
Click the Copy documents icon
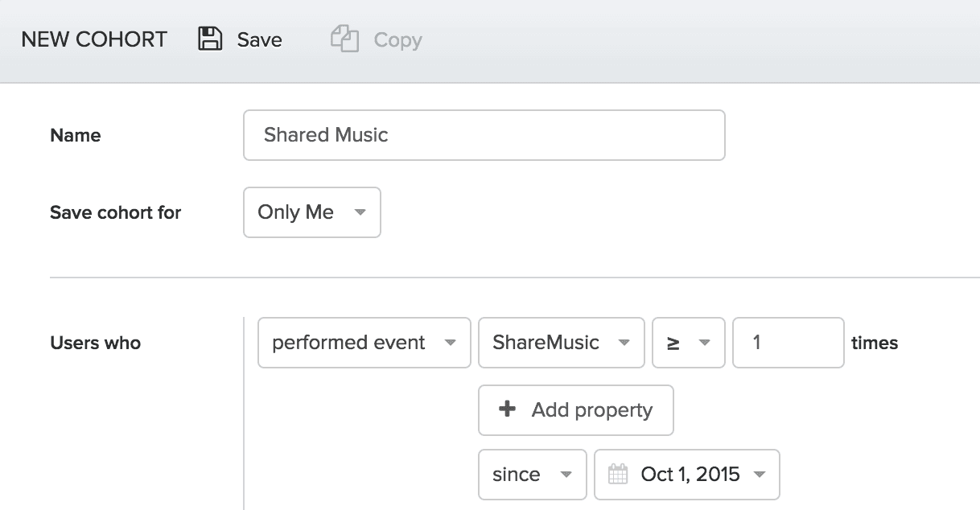click(344, 39)
